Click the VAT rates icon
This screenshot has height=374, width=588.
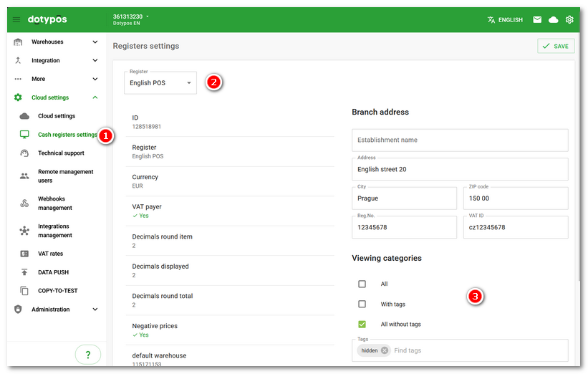tap(24, 254)
